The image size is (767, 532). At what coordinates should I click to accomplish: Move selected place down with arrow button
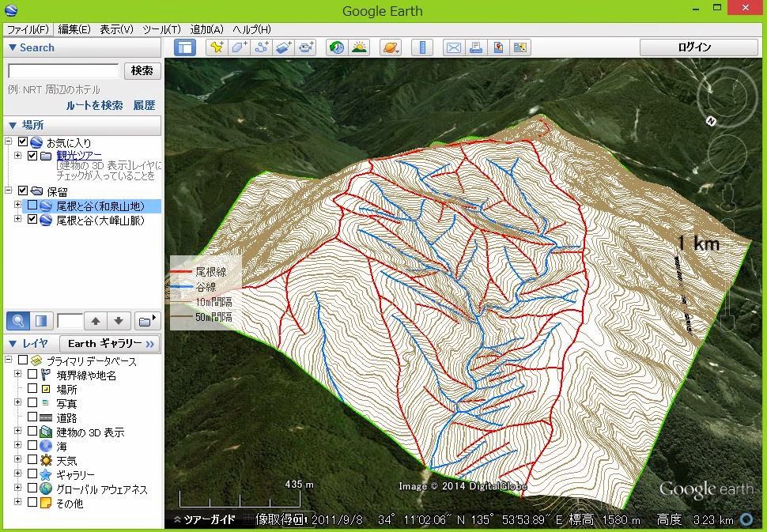coord(119,321)
